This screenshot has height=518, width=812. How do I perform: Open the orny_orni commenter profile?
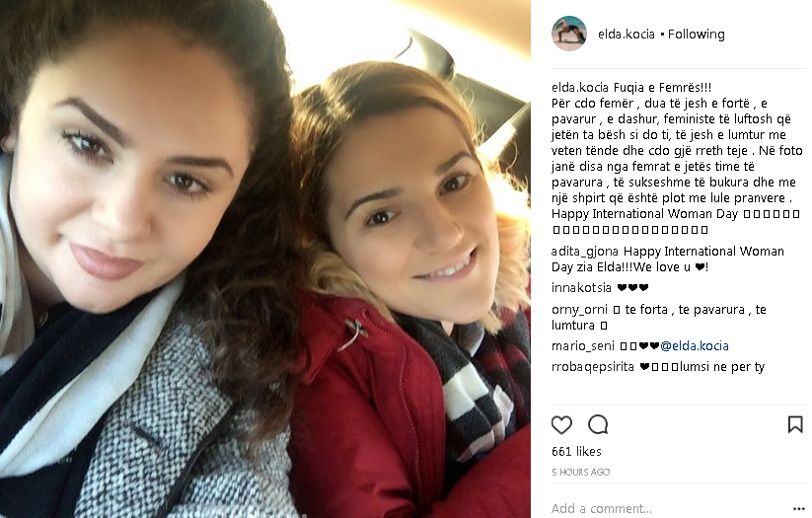[579, 310]
